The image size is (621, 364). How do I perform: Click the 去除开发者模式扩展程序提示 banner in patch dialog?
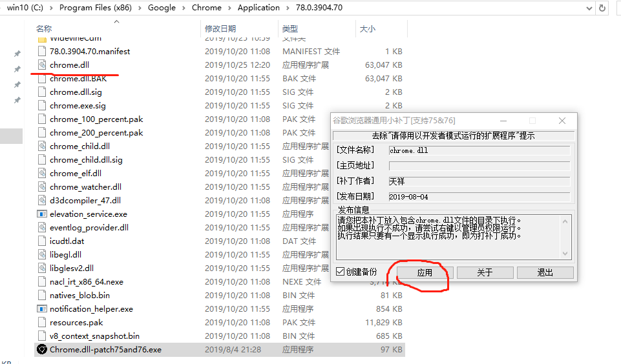454,136
